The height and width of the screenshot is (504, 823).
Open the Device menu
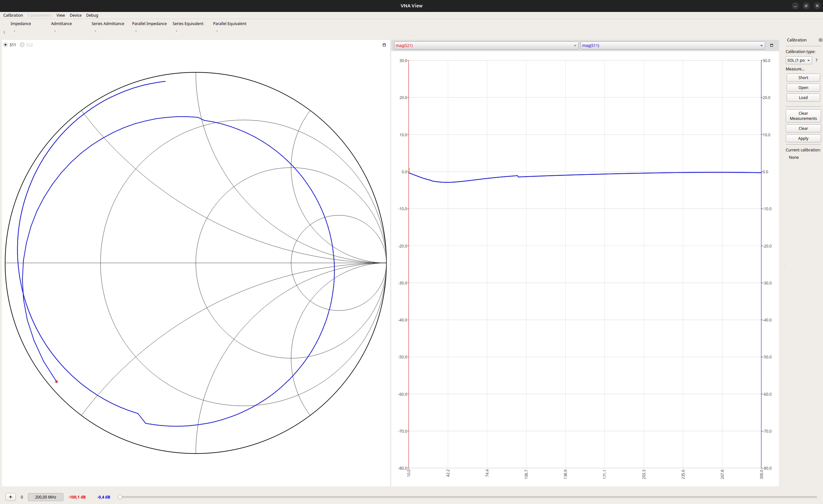click(76, 15)
